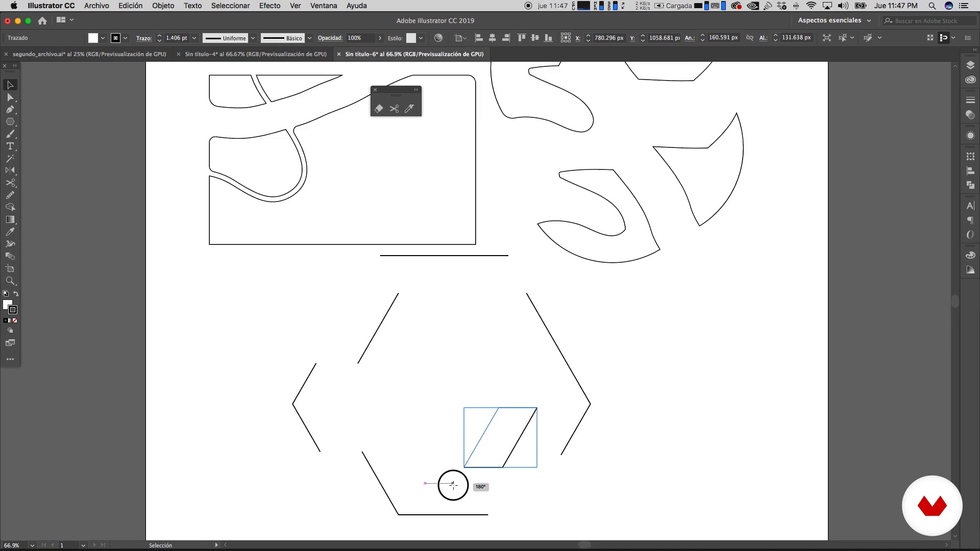The image size is (980, 551).
Task: Select the Scissors tool in the left toolbar
Action: point(10,183)
